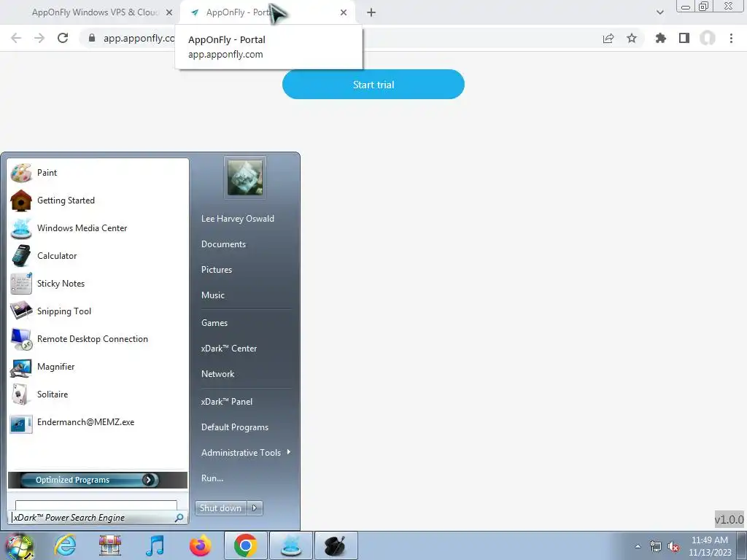
Task: Click the Windows Start orb
Action: [20, 546]
